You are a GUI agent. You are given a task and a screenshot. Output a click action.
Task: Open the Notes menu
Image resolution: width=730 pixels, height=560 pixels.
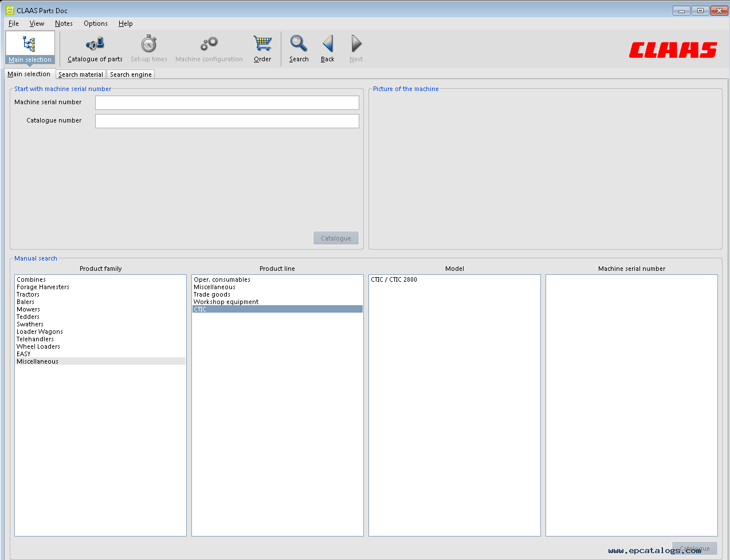tap(64, 23)
